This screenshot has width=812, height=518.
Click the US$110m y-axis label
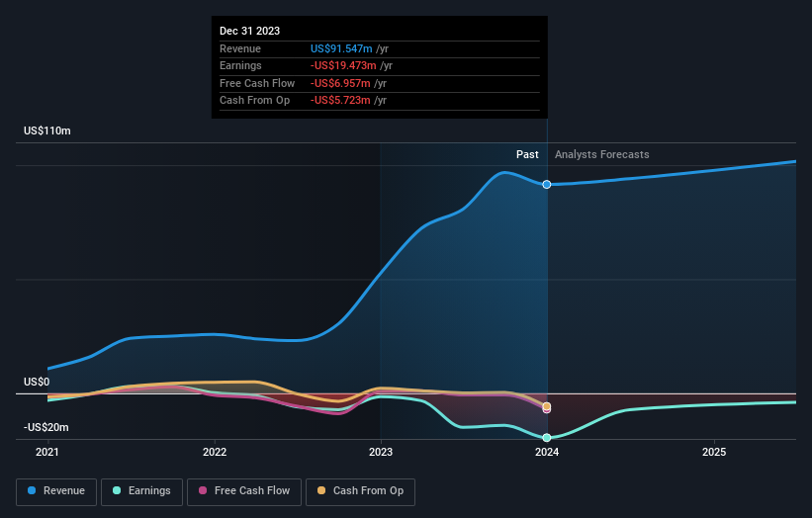[x=47, y=130]
